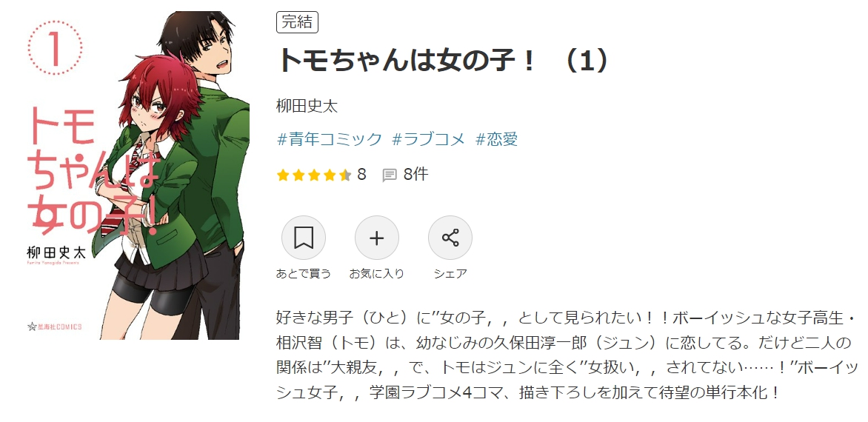
Task: Click the お気に入り text label
Action: coord(376,273)
